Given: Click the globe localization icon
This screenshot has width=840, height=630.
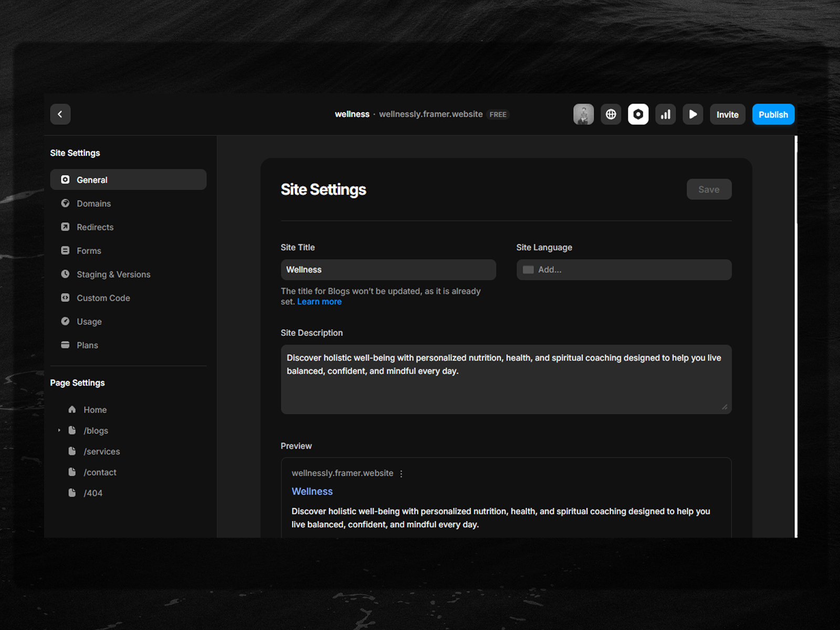Looking at the screenshot, I should [611, 114].
